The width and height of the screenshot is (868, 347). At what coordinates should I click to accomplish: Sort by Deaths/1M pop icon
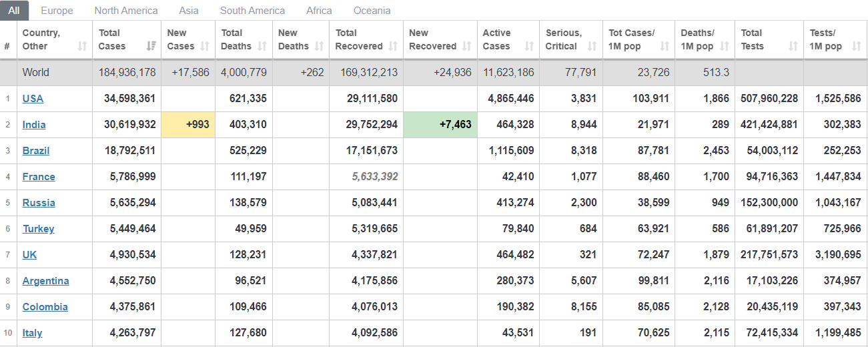724,46
